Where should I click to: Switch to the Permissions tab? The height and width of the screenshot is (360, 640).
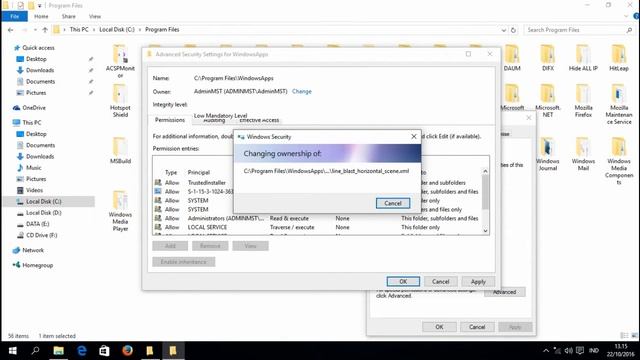click(170, 120)
